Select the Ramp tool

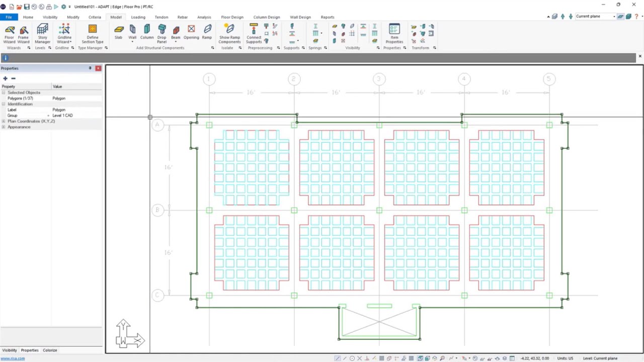[x=207, y=32]
